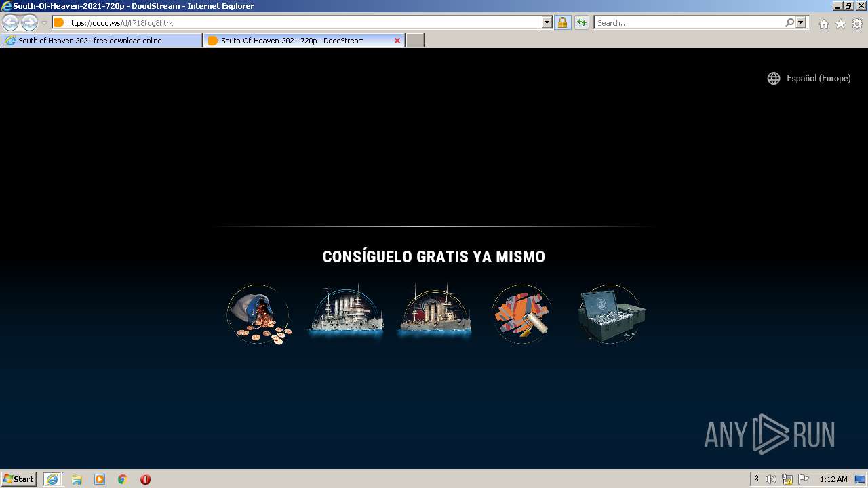The height and width of the screenshot is (488, 868).
Task: Show hidden tray icons arrow
Action: [x=757, y=479]
